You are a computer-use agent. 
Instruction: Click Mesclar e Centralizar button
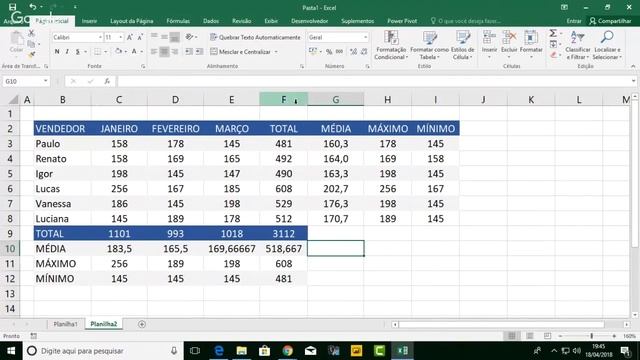[240, 52]
